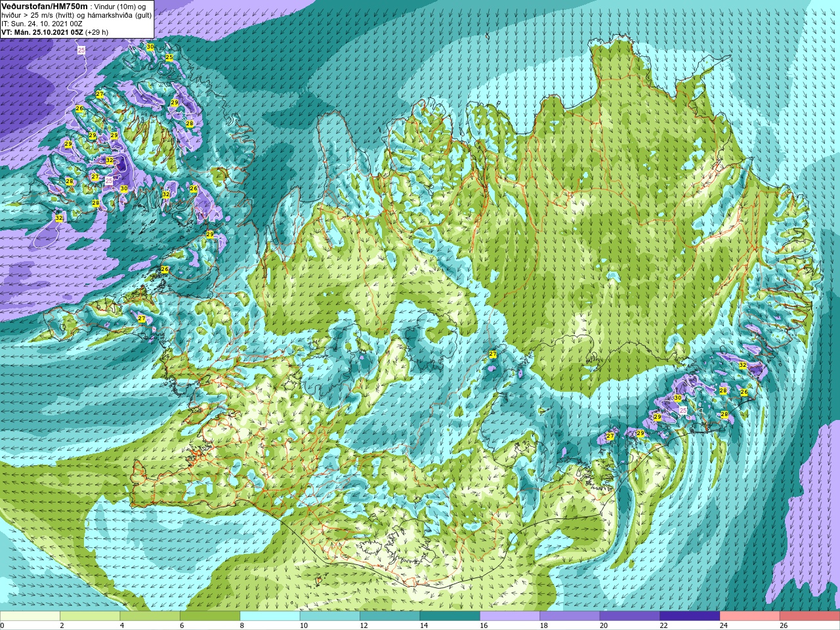Viewport: 840px width, 630px height.
Task: Pick the 8–10 m/s light cyan legend swatch
Action: [x=270, y=616]
